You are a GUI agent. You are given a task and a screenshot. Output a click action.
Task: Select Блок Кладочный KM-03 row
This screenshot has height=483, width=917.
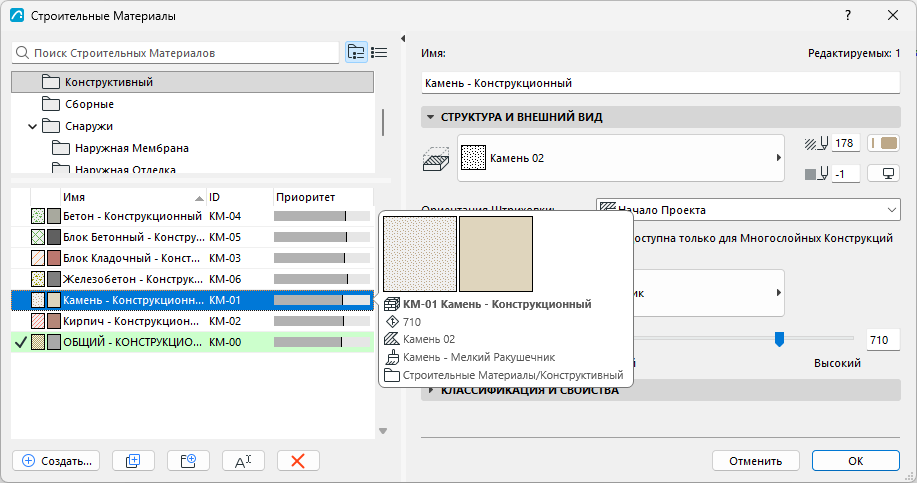(192, 258)
